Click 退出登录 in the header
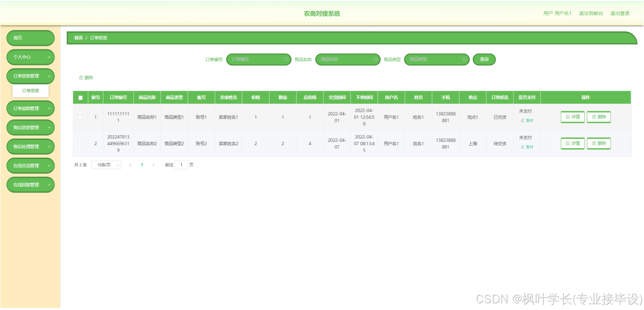Image resolution: width=644 pixels, height=310 pixels. tap(620, 13)
